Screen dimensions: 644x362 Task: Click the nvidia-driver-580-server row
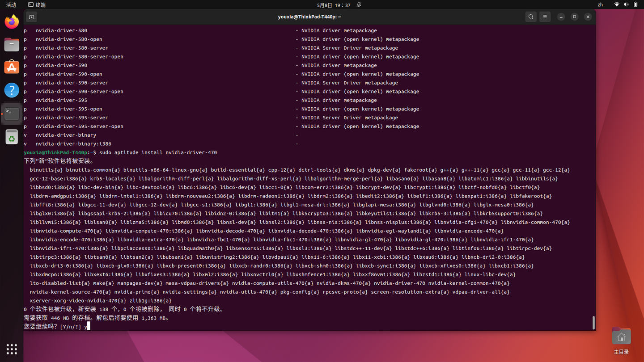(x=211, y=48)
